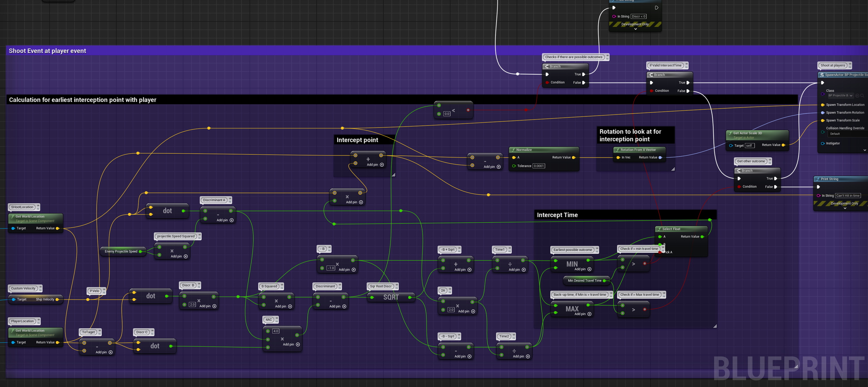This screenshot has height=387, width=868.
Task: Click the output pin of the Discr C dot node
Action: tap(171, 346)
